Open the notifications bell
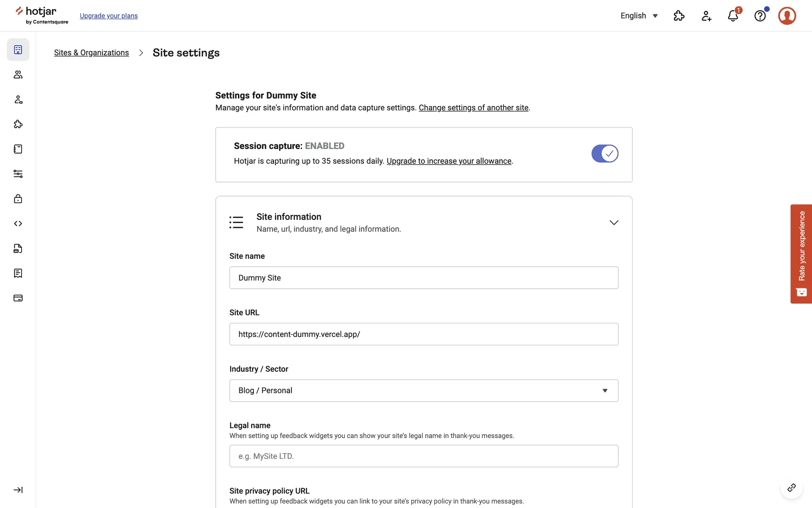Viewport: 812px width, 508px height. pos(733,16)
